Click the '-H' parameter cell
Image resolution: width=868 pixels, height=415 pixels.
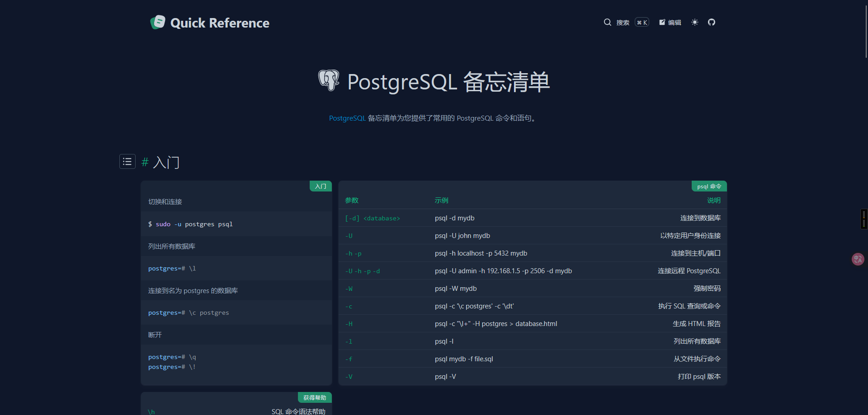pyautogui.click(x=349, y=324)
